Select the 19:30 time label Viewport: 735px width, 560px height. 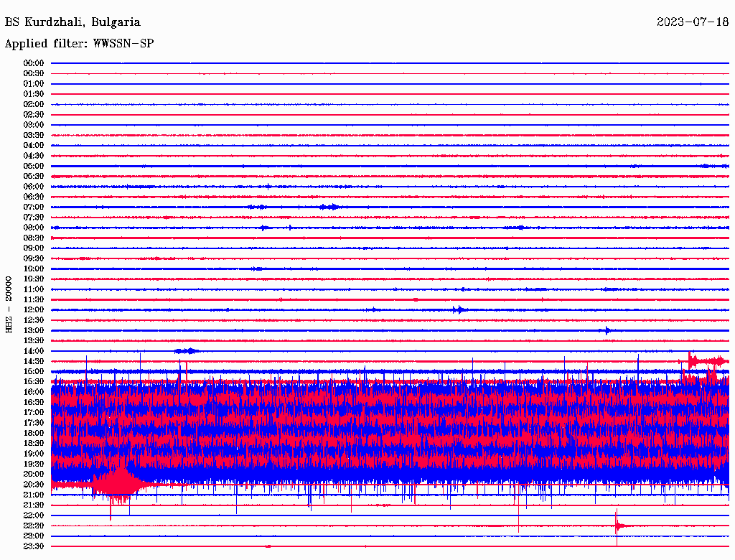click(34, 464)
